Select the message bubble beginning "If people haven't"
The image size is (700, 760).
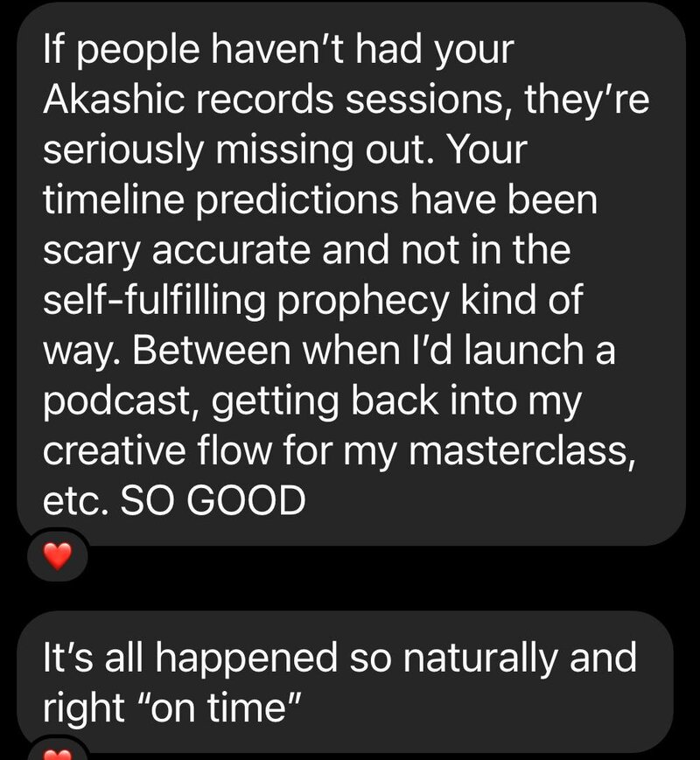(351, 272)
